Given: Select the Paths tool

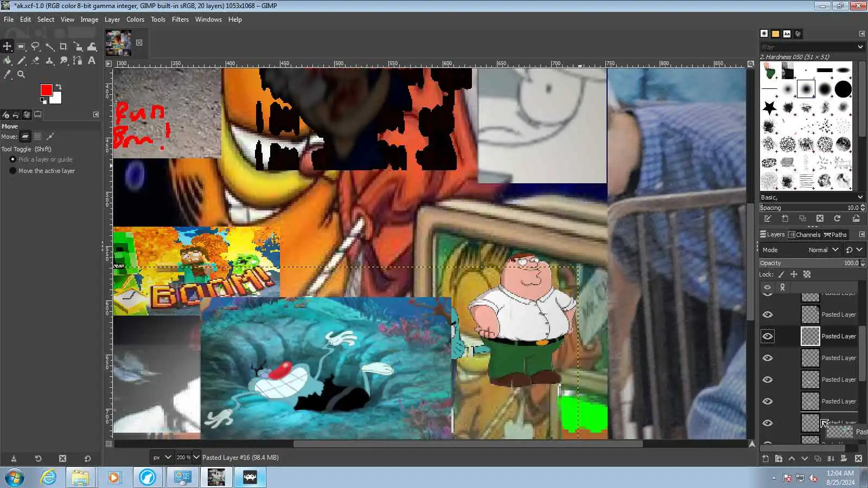Looking at the screenshot, I should click(x=78, y=61).
